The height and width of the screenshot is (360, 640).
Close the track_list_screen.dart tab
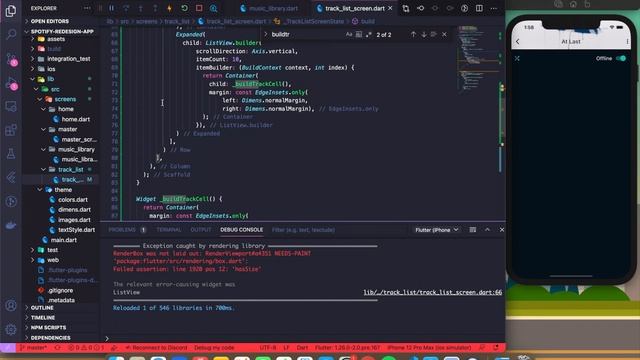point(390,8)
